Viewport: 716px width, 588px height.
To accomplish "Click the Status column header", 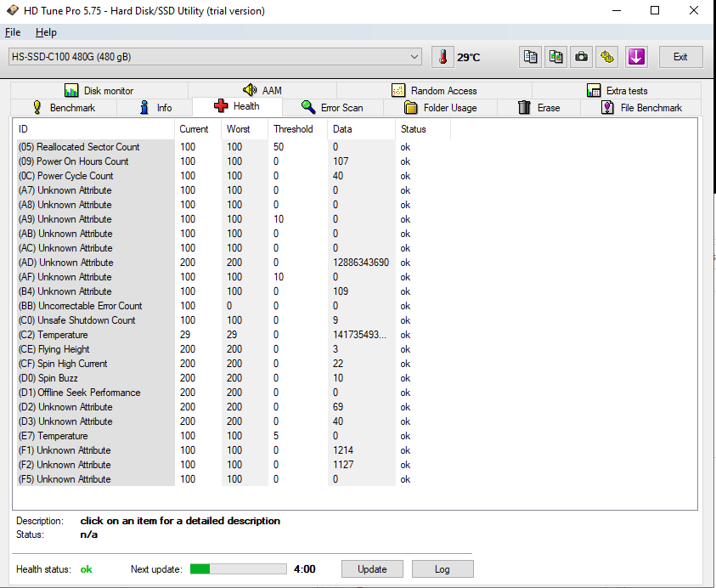I will (x=423, y=129).
